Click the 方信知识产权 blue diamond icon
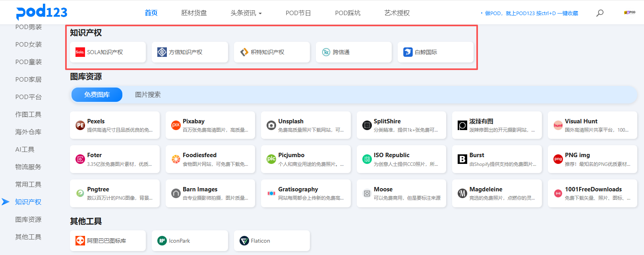Screen dimensions: 644x255 coord(162,52)
